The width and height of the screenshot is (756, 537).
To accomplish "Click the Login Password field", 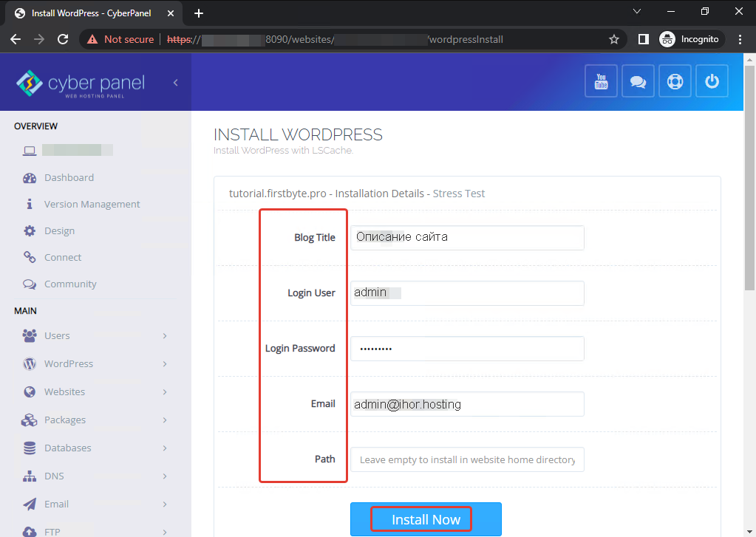I will point(467,349).
